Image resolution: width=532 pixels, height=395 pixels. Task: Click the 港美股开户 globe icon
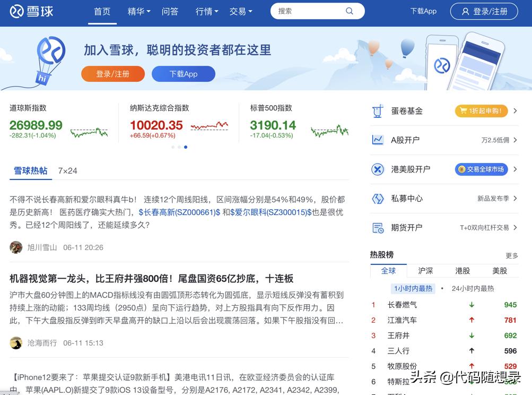[x=378, y=169]
